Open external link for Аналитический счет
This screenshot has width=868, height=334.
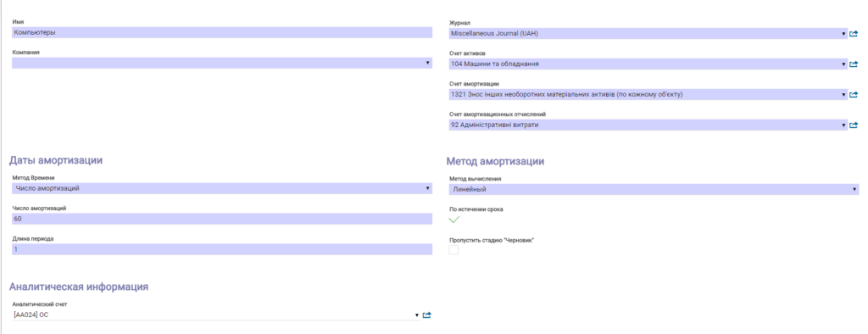(427, 315)
